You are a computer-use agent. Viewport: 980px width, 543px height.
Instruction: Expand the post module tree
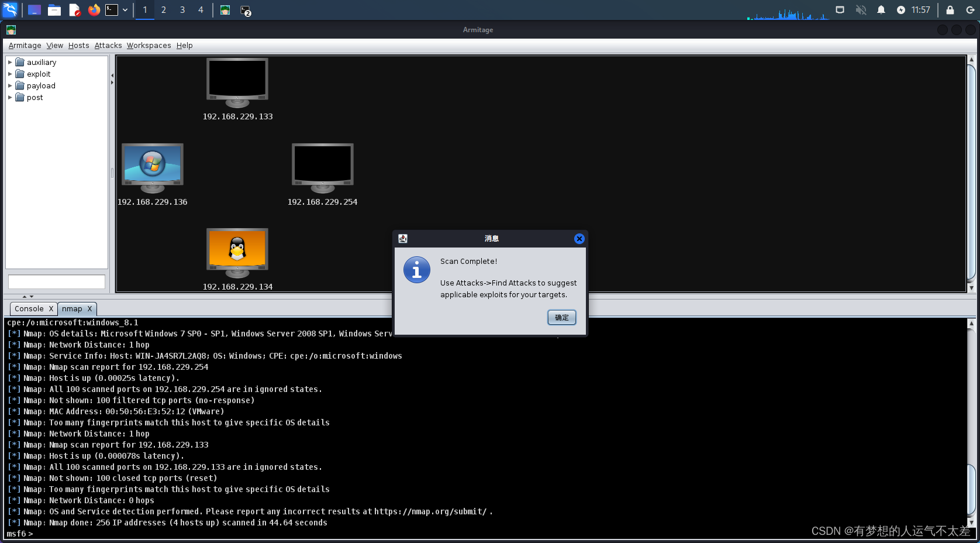pyautogui.click(x=10, y=97)
